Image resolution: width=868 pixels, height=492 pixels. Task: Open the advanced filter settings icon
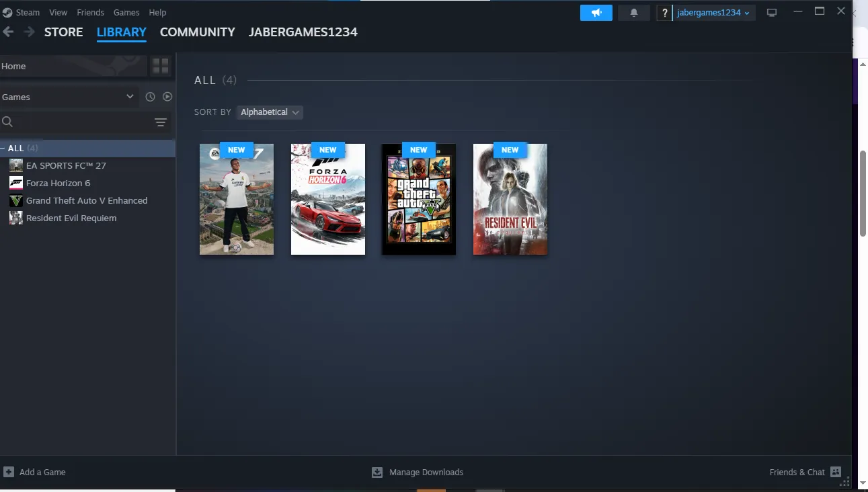(161, 122)
